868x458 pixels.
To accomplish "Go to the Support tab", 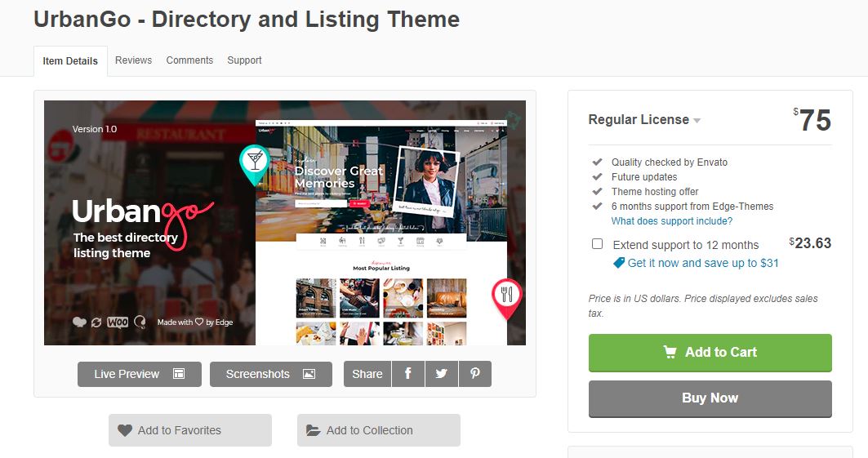I will 244,60.
